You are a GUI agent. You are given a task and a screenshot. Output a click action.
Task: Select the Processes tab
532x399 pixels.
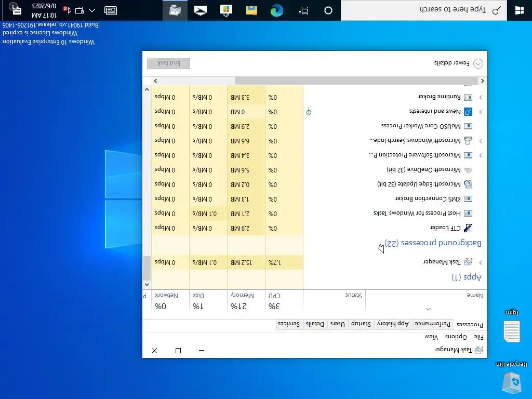(x=470, y=324)
